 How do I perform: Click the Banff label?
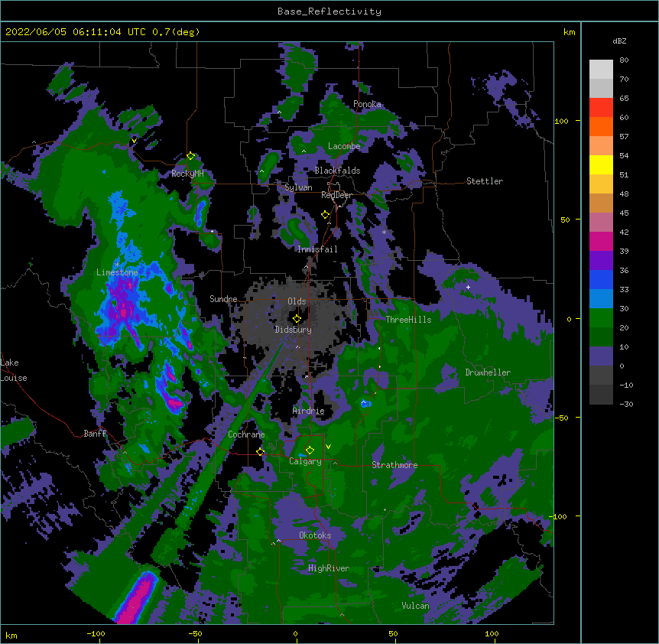pyautogui.click(x=95, y=434)
